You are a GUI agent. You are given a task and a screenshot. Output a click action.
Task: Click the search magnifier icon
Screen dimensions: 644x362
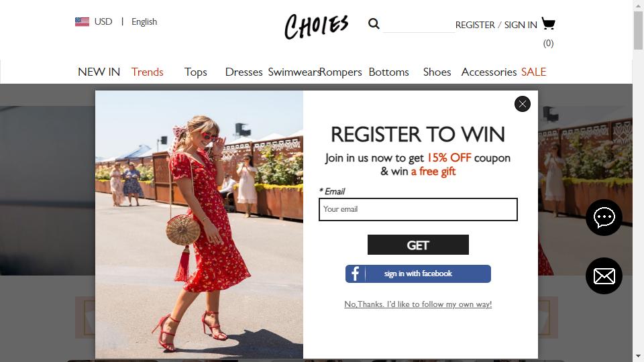(374, 24)
